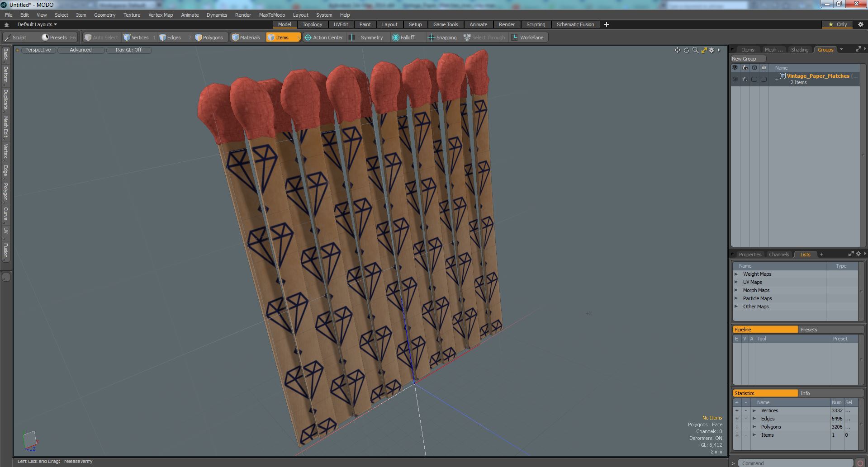Expand the Particle Maps list
The image size is (868, 467).
[x=736, y=298]
